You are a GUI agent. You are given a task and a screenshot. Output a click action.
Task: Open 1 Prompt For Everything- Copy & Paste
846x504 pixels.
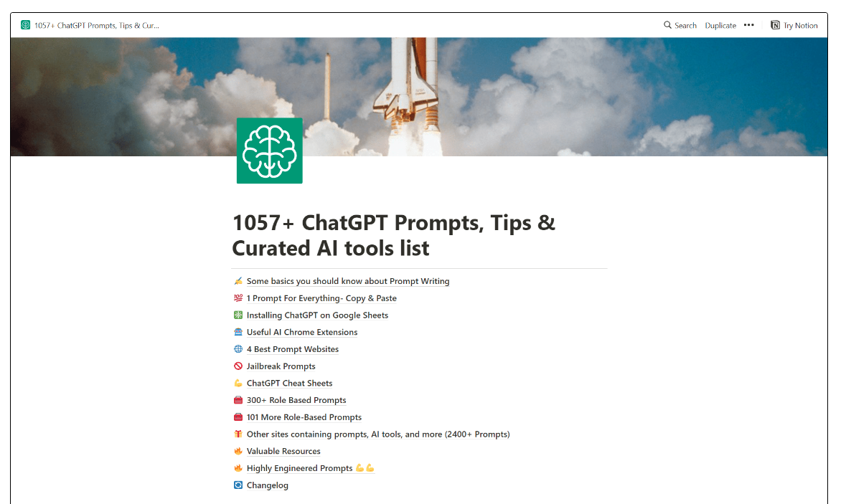click(x=321, y=298)
